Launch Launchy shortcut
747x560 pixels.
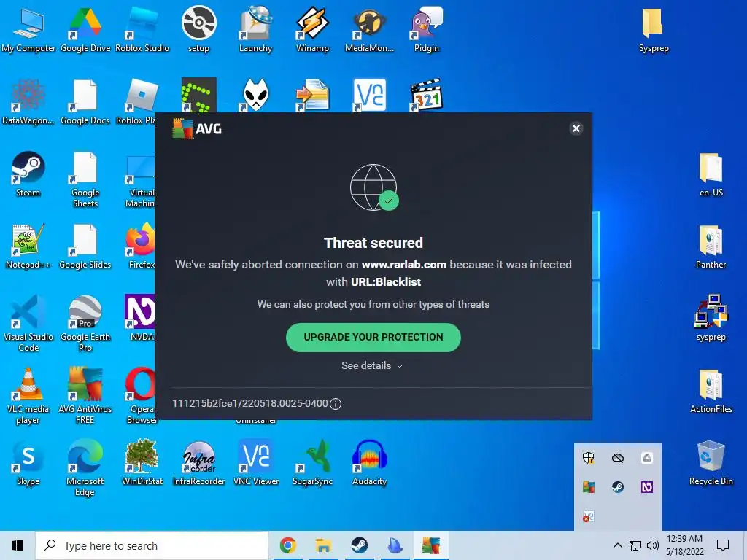pos(256,29)
